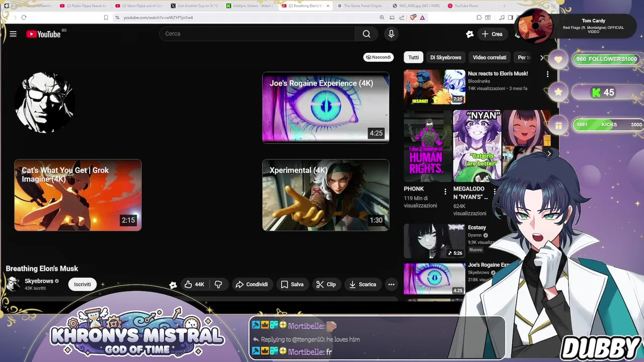Click the AI sparkle icon beside Crea

click(x=469, y=34)
